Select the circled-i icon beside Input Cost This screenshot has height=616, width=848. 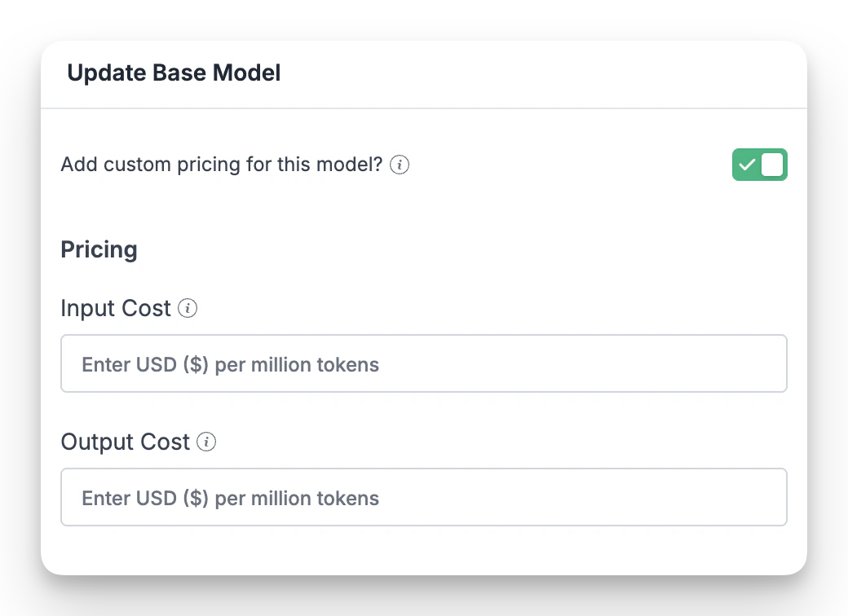click(187, 309)
